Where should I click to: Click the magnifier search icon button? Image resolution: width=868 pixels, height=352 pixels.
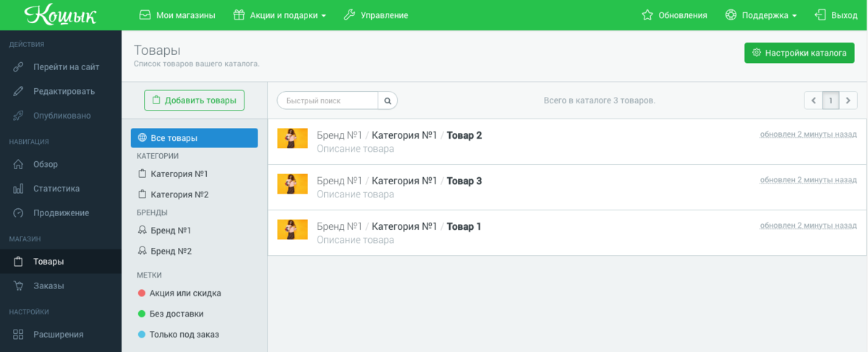pos(388,100)
